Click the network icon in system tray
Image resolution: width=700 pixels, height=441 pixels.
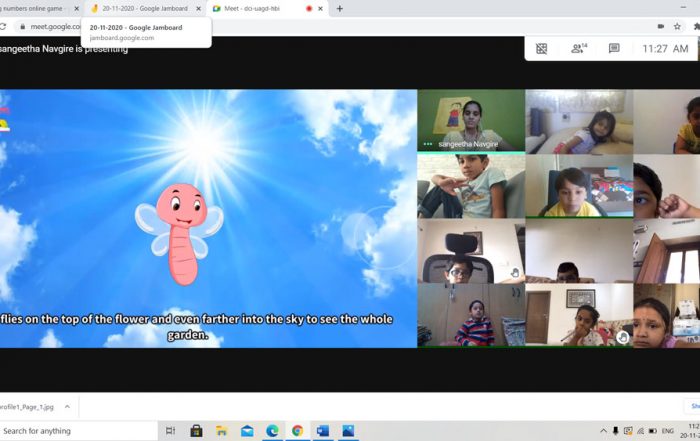640,431
